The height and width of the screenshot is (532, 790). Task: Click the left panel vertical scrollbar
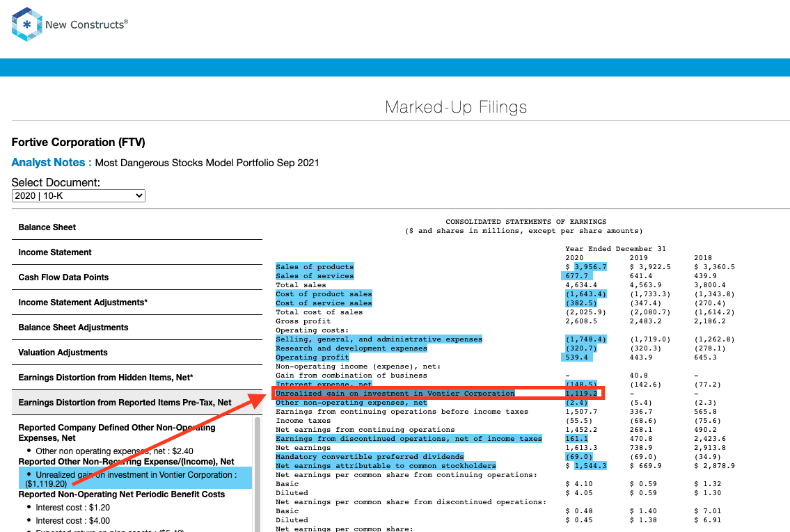tap(258, 473)
